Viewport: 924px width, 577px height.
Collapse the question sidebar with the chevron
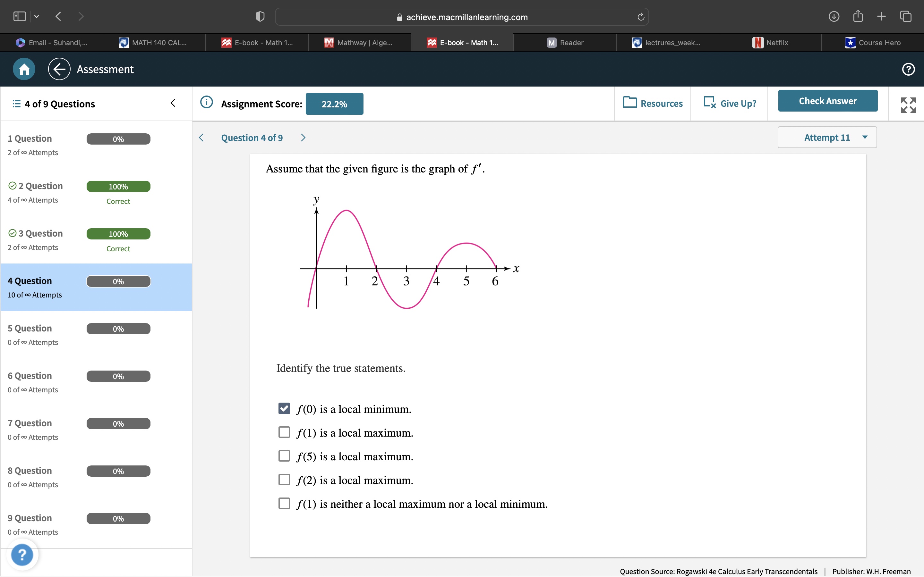click(173, 103)
